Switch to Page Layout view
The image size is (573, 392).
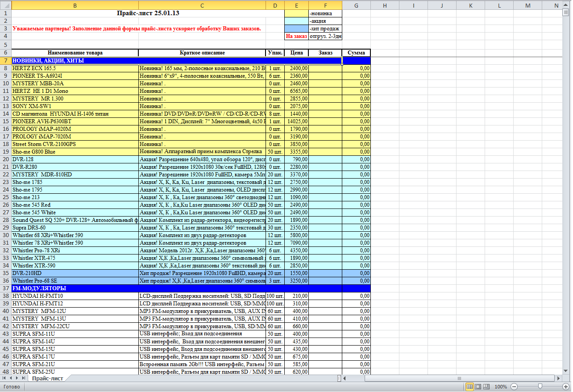477,387
